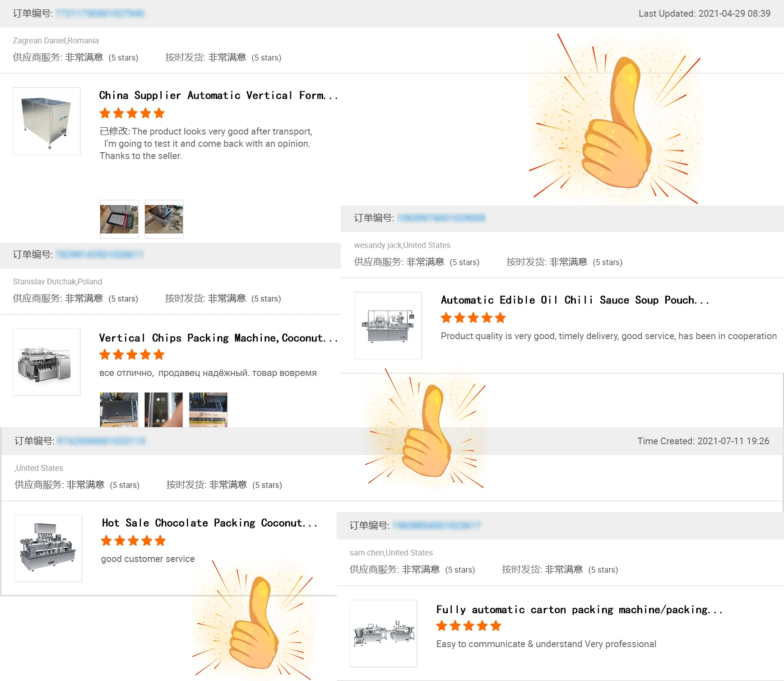Click the edible oil filling machine thumbnail
This screenshot has width=784, height=681.
click(388, 326)
